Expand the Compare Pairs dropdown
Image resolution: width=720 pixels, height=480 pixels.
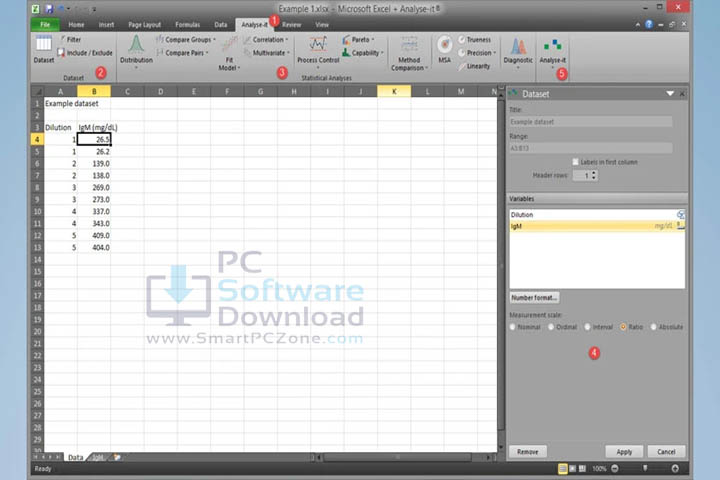207,53
